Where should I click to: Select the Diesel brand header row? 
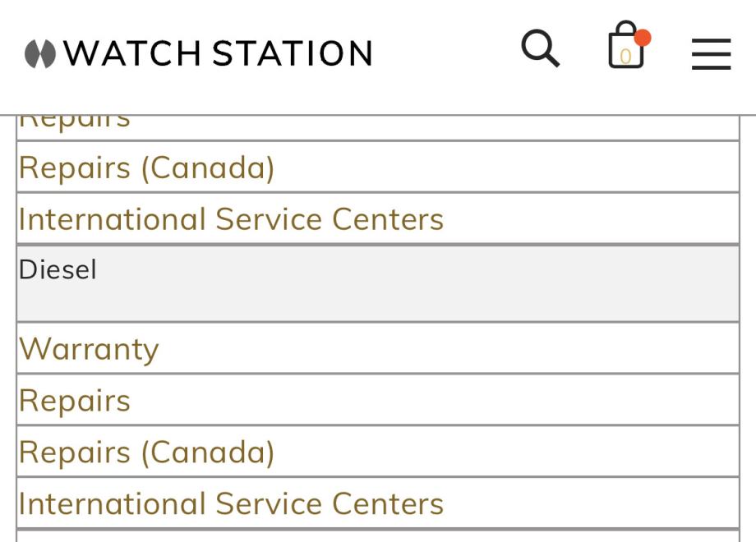pos(58,270)
